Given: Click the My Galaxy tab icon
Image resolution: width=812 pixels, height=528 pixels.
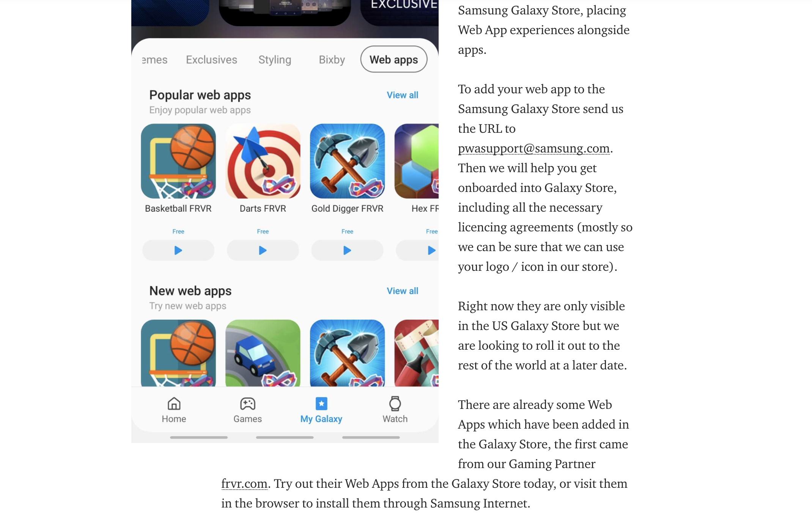Looking at the screenshot, I should [321, 404].
